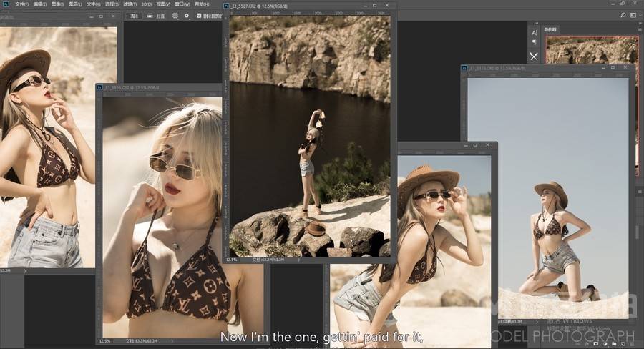Minimize the _E1_5373.CR2 document window

point(602,67)
